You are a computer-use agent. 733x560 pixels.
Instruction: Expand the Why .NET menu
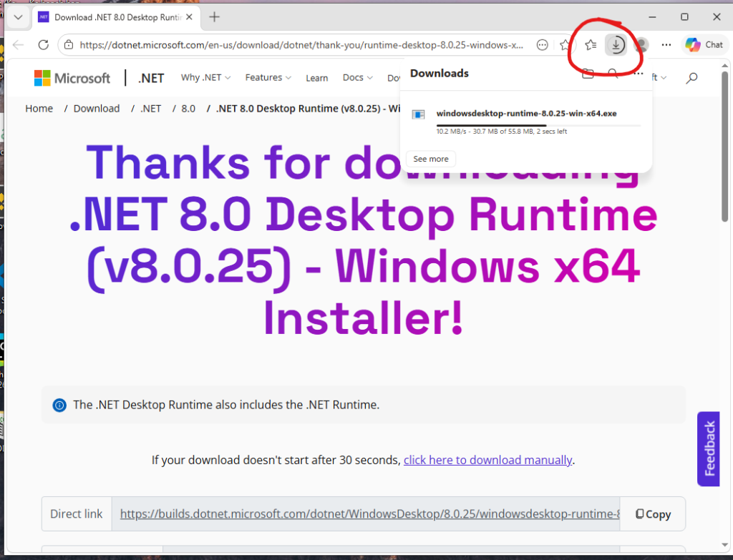pos(205,78)
